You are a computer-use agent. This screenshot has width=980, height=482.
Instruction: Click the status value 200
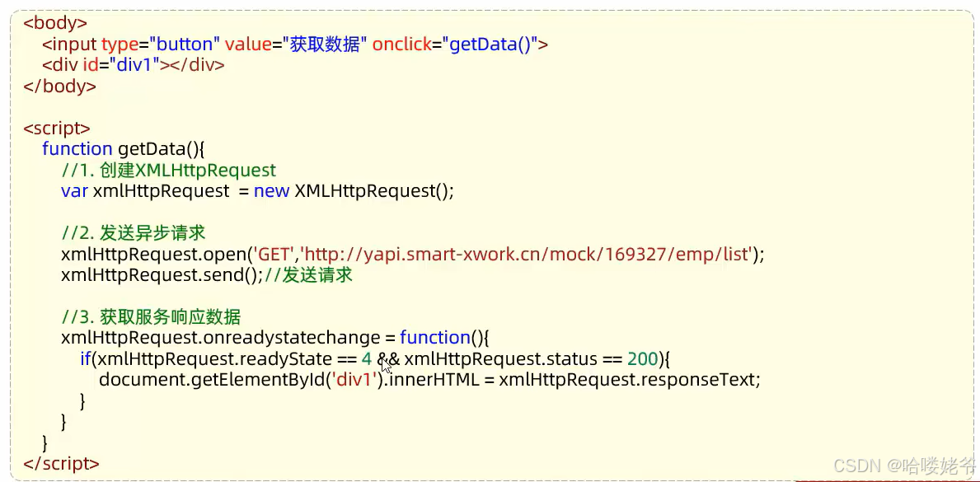tap(642, 359)
